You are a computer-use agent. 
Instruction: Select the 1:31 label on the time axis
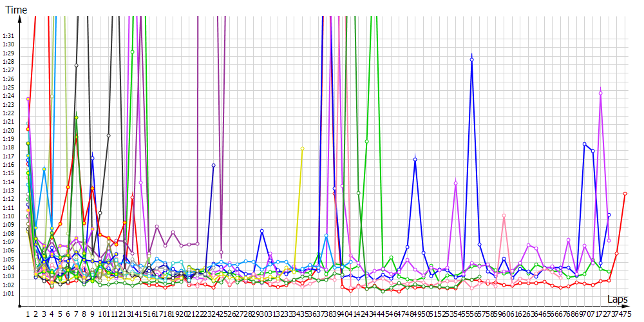tap(8, 35)
